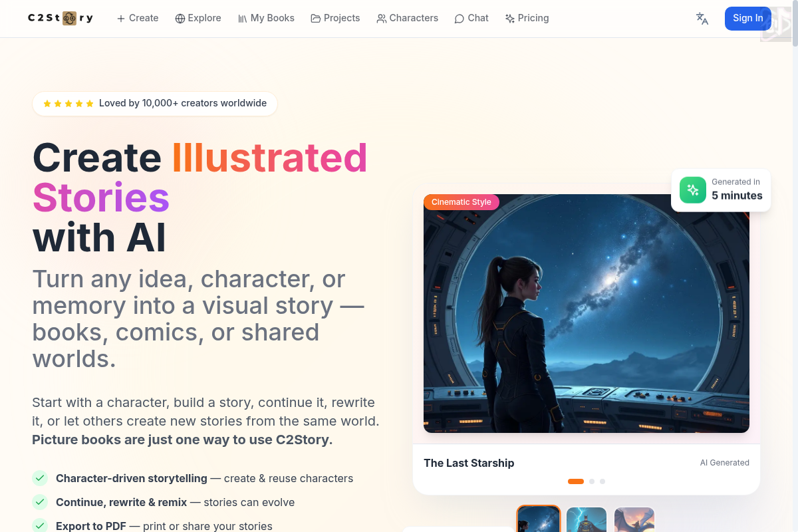Click the green sparkle Generated in badge icon

coord(693,190)
